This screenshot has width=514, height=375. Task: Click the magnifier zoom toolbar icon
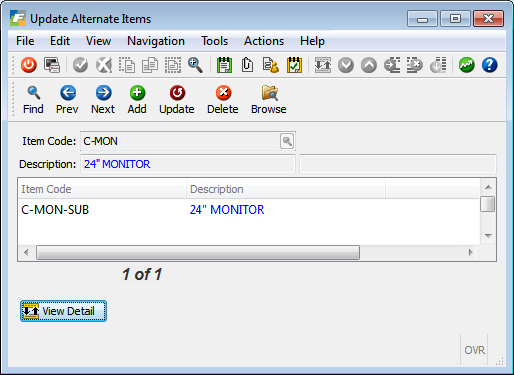(195, 65)
